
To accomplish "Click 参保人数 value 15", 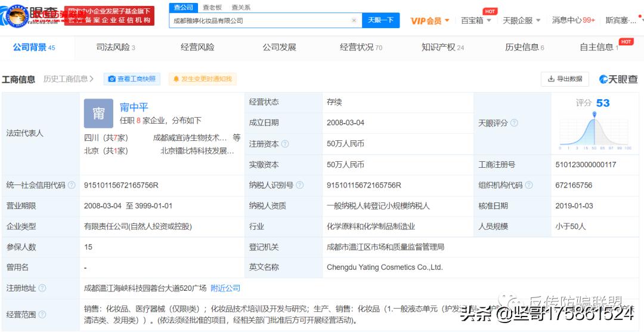I will pos(88,247).
